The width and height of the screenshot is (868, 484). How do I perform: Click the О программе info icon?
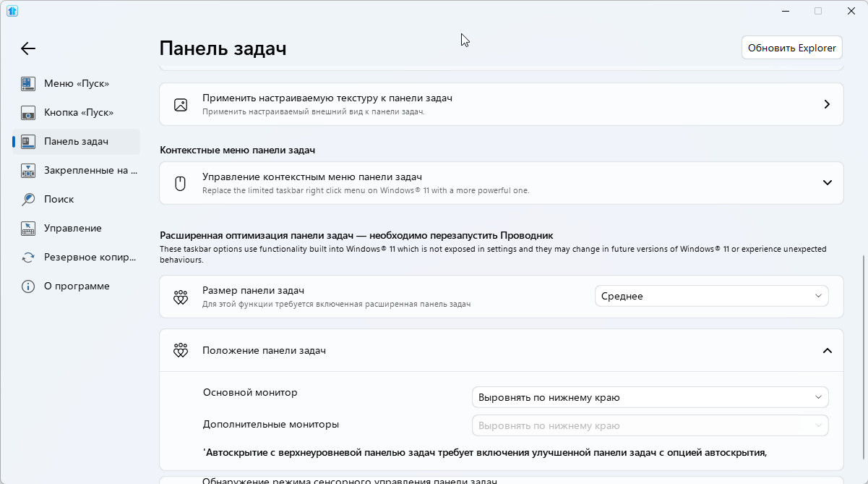[28, 286]
